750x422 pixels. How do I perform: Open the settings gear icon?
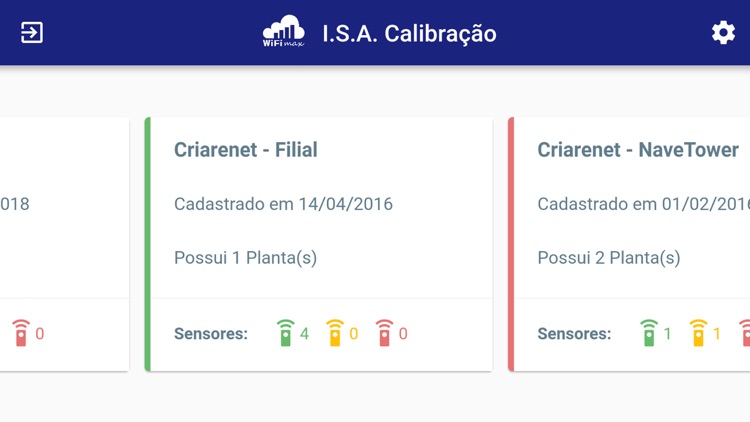(723, 33)
